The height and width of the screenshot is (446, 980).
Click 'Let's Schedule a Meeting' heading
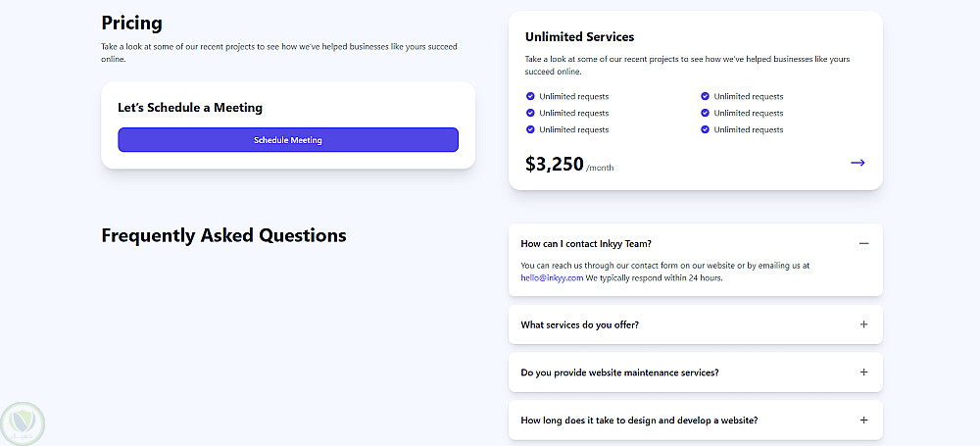(x=190, y=108)
